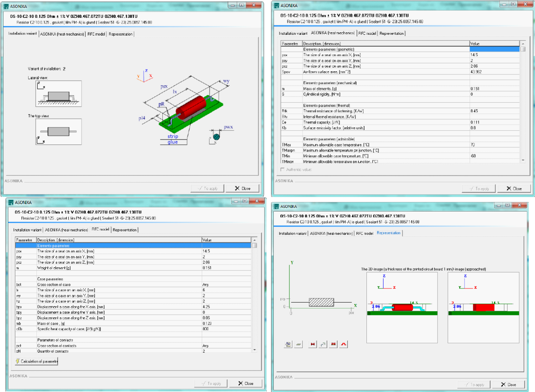
Task: Select Installation variant tab in bottom-left window
Action: point(27,230)
